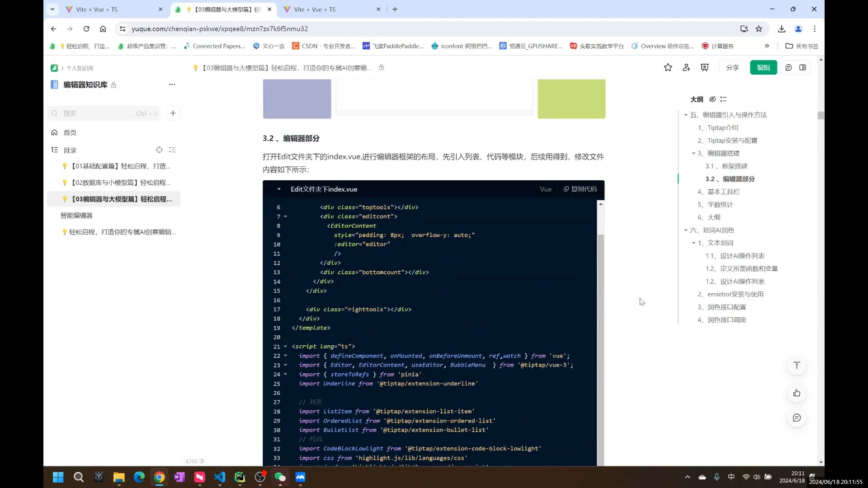Open a new browser tab
Viewport: 868px width, 488px height.
click(395, 9)
